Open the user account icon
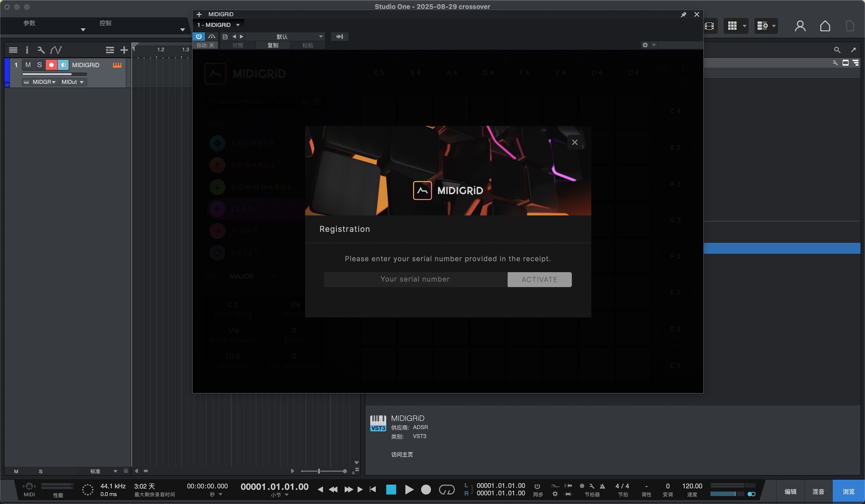This screenshot has width=865, height=504. (x=800, y=26)
